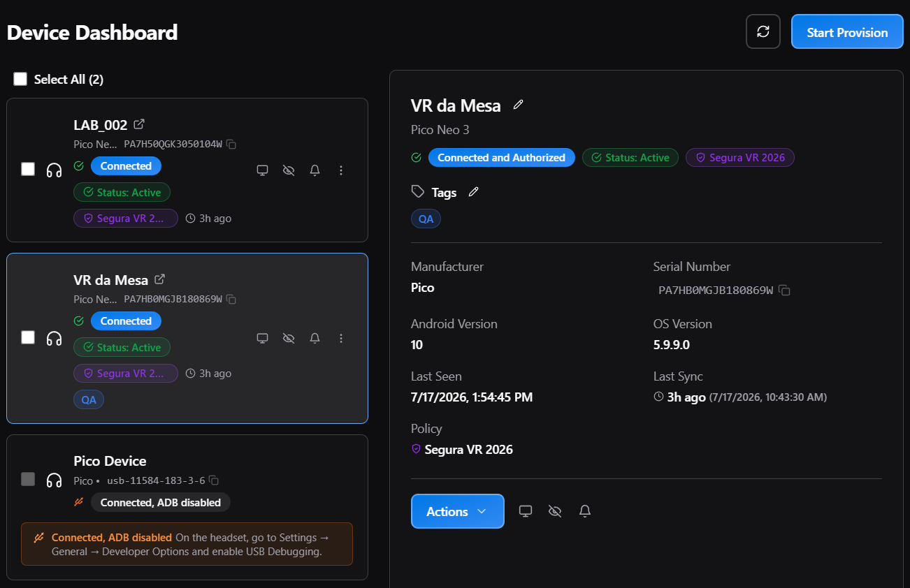Open three-dot menu on VR da Mesa card
Viewport: 910px width, 588px height.
pyautogui.click(x=341, y=338)
